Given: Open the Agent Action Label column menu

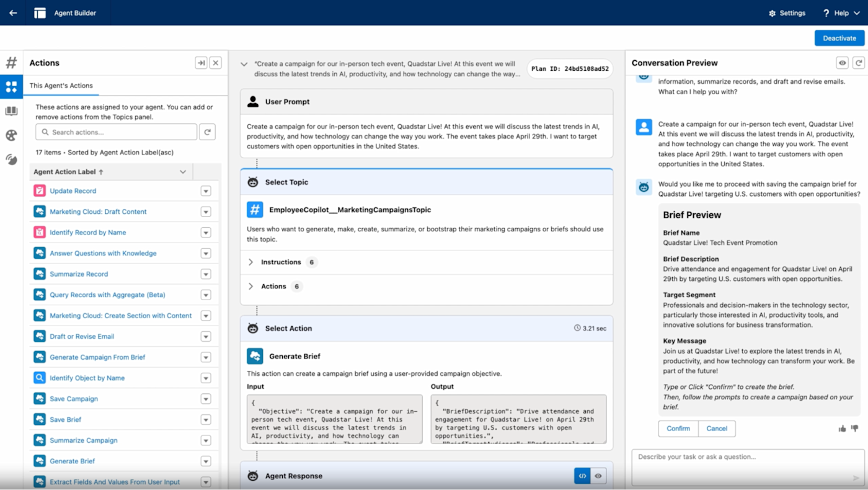Looking at the screenshot, I should click(x=183, y=172).
